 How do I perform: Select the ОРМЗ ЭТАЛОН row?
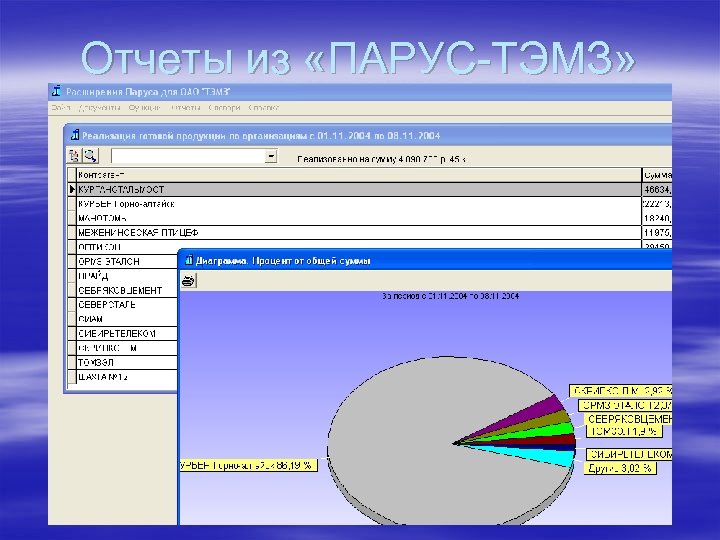pos(127,261)
